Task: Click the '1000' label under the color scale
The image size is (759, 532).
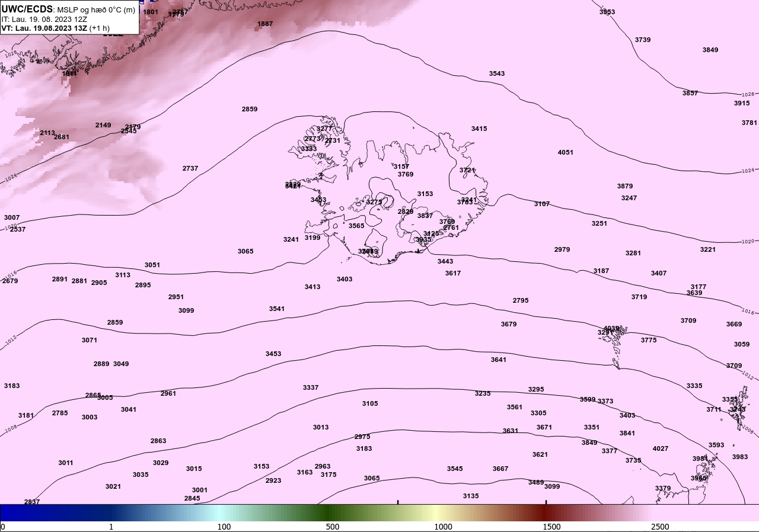Action: tap(443, 527)
